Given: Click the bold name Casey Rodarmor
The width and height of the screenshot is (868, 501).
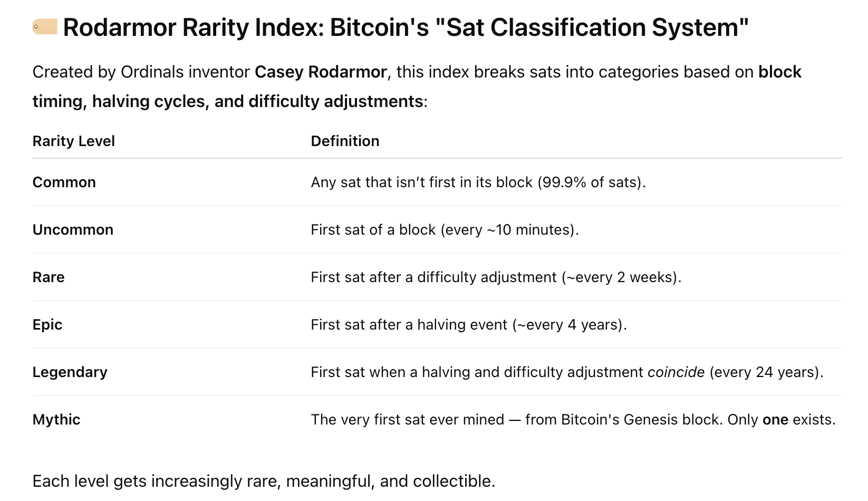Looking at the screenshot, I should 321,72.
